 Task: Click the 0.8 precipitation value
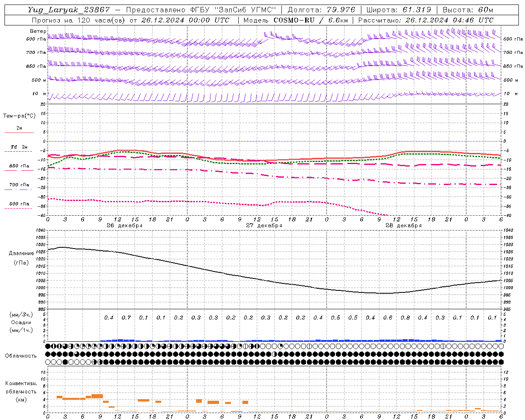tap(405, 318)
